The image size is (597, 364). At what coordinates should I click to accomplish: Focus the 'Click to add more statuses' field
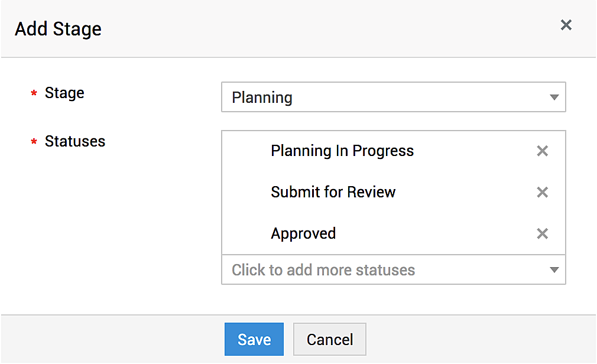click(323, 270)
